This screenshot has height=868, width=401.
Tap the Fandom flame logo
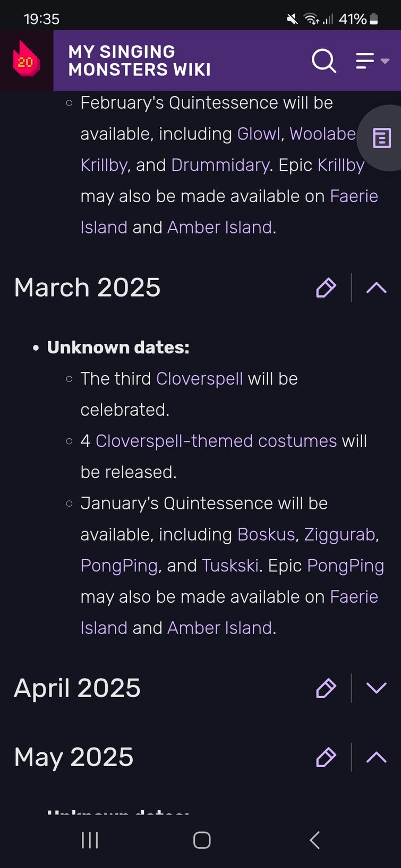pyautogui.click(x=26, y=60)
